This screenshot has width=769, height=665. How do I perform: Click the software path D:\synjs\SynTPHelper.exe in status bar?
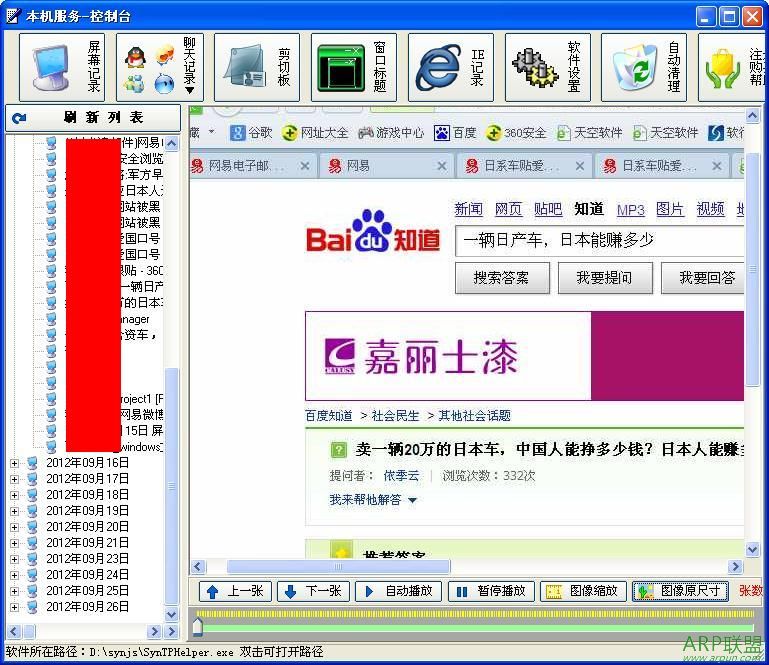coord(161,652)
